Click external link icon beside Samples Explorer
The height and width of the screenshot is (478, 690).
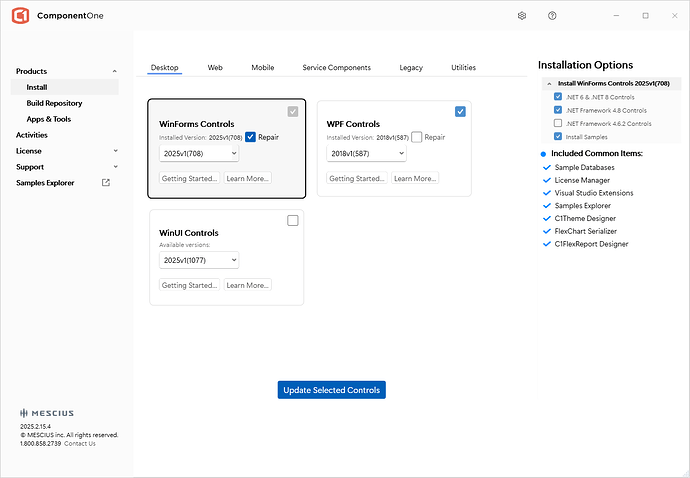click(106, 183)
